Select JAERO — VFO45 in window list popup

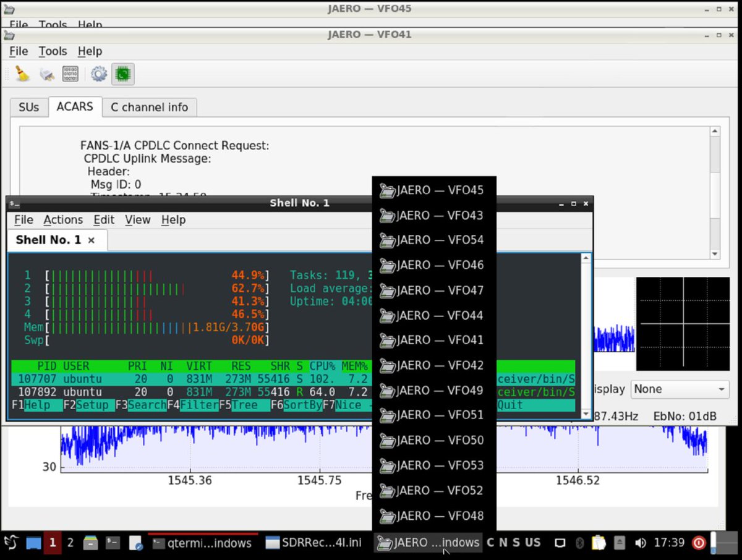coord(434,190)
